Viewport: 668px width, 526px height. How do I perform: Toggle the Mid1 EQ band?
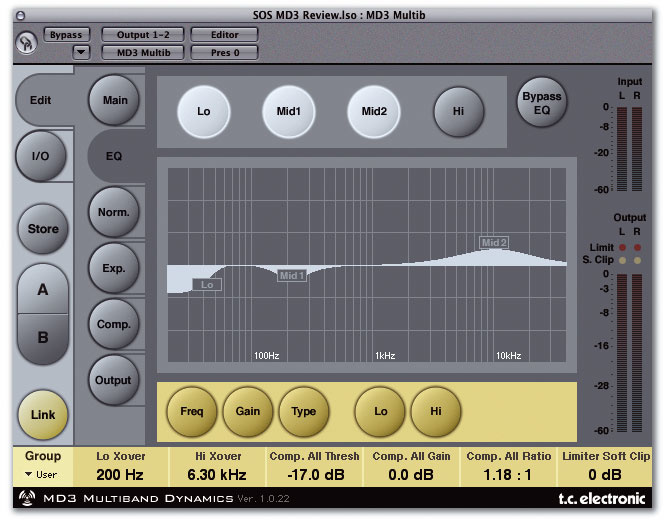click(289, 112)
